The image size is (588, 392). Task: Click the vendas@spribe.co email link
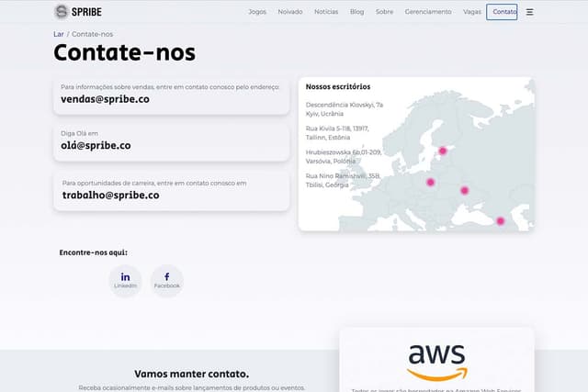105,99
